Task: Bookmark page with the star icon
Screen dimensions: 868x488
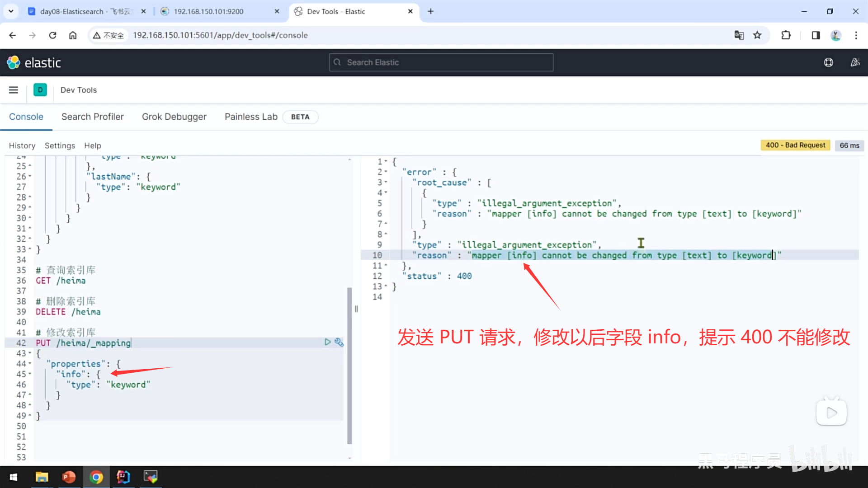Action: (757, 35)
